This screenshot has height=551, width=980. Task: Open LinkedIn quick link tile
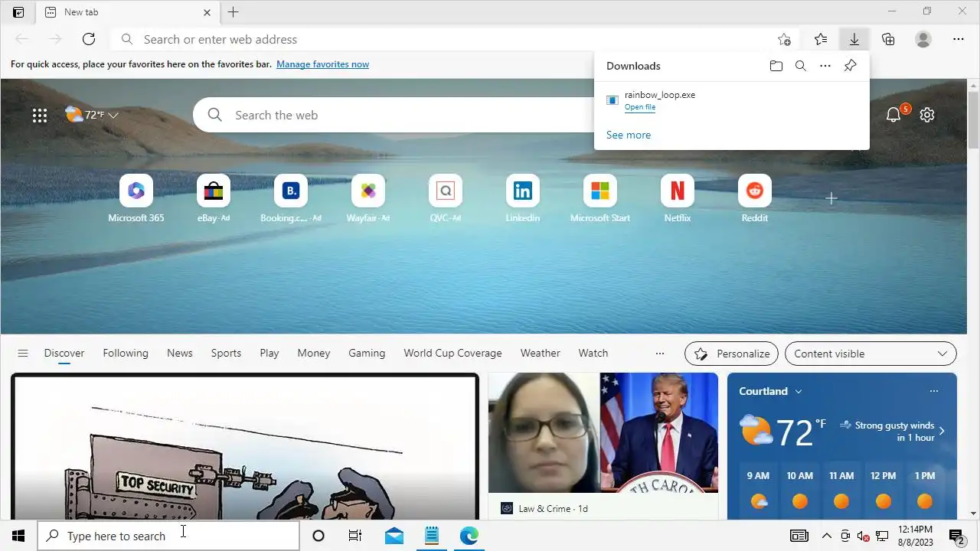(x=523, y=199)
